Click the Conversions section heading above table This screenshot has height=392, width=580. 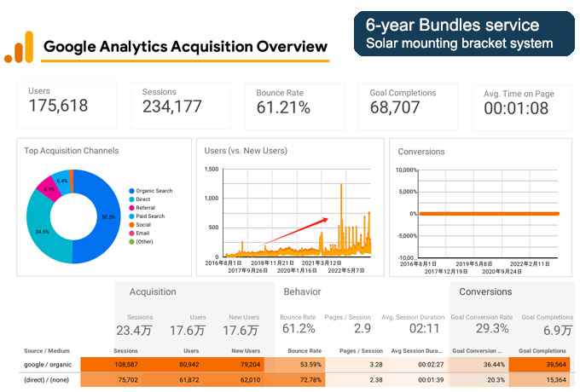coord(485,292)
